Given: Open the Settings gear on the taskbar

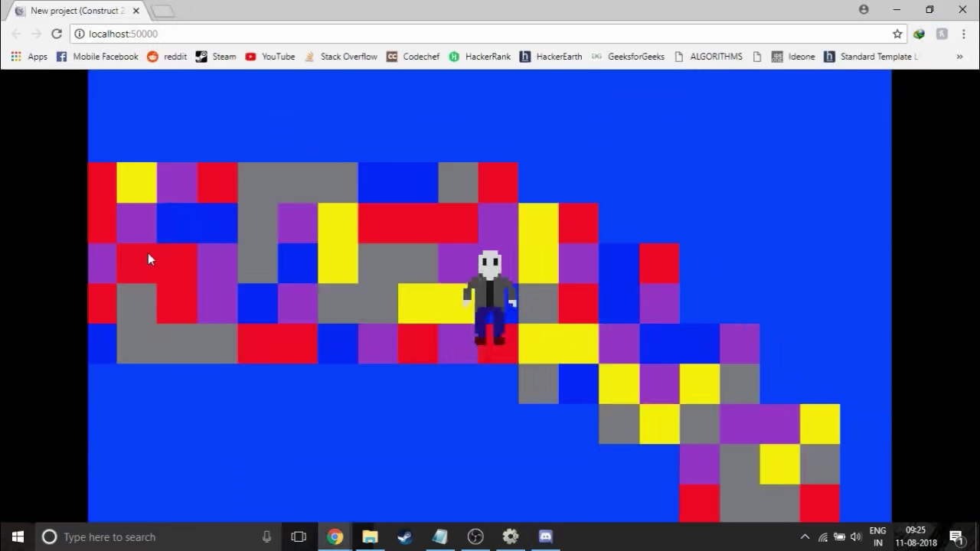Looking at the screenshot, I should point(511,536).
